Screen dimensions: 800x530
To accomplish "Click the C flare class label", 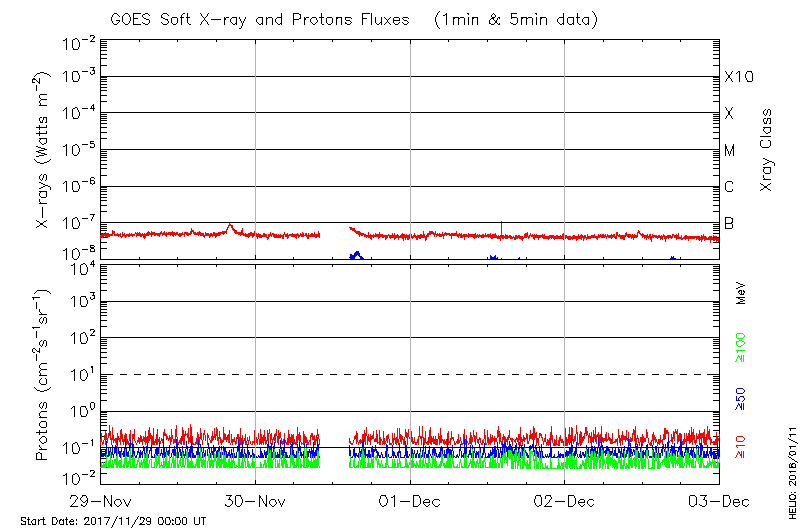I will (730, 187).
